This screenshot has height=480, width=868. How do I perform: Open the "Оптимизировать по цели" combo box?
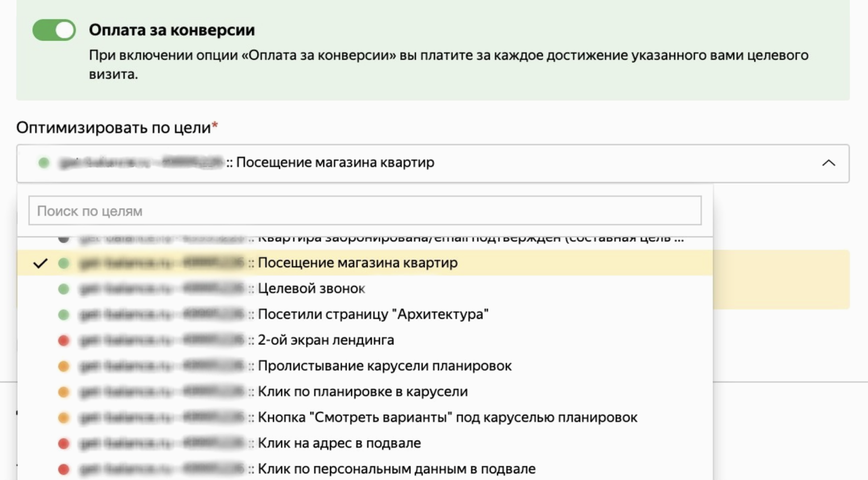(432, 164)
